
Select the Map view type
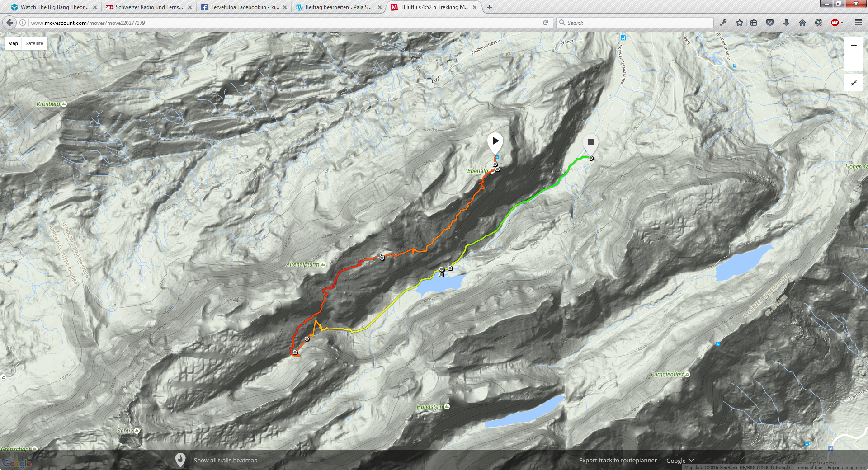[x=13, y=43]
